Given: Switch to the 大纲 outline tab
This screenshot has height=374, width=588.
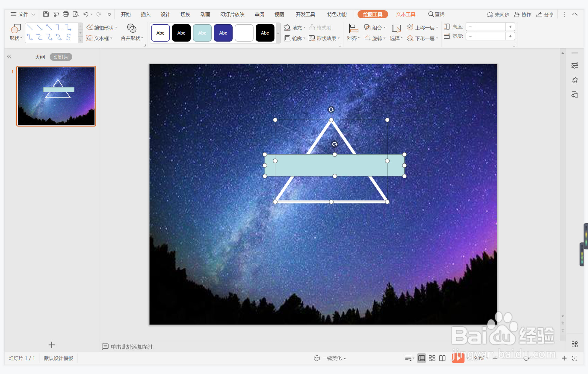Looking at the screenshot, I should coord(40,57).
